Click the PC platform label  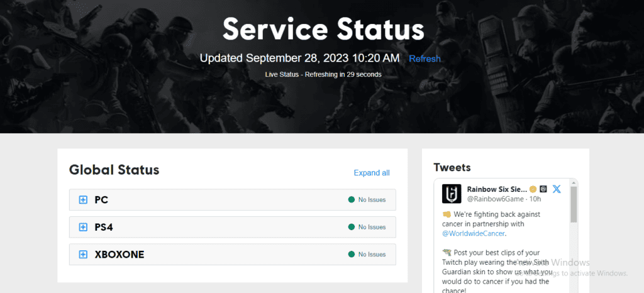[101, 200]
